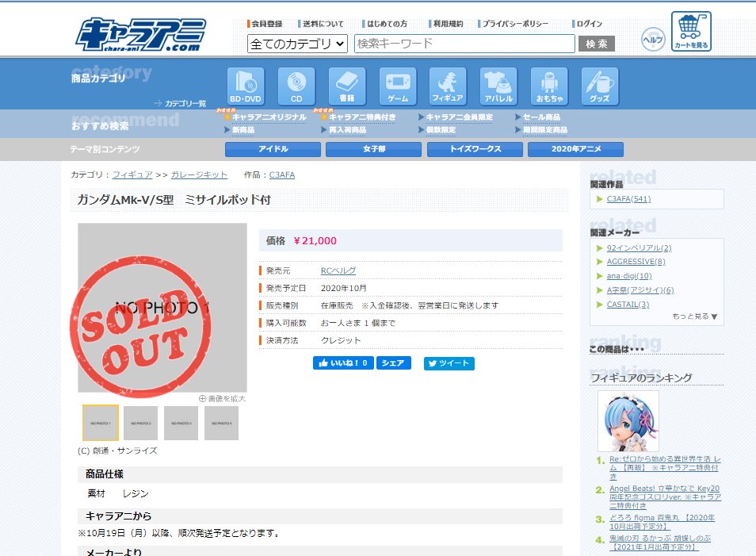
Task: Open the おもちゃ toy category icon
Action: pos(549,86)
